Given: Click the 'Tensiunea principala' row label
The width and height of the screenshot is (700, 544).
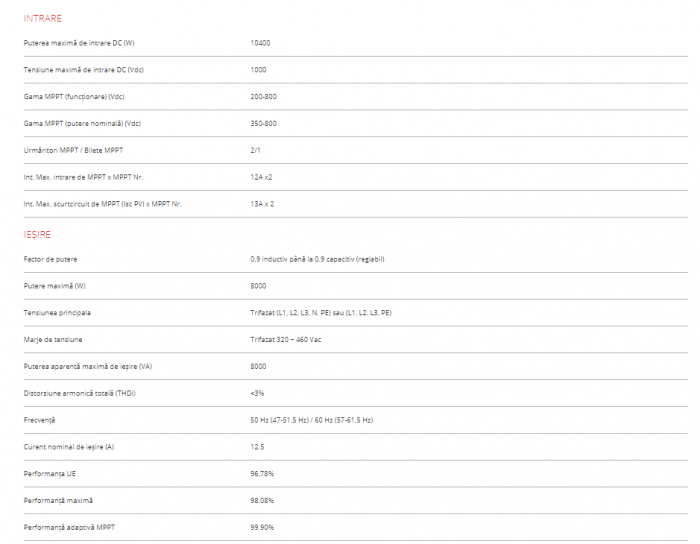Looking at the screenshot, I should [57, 313].
